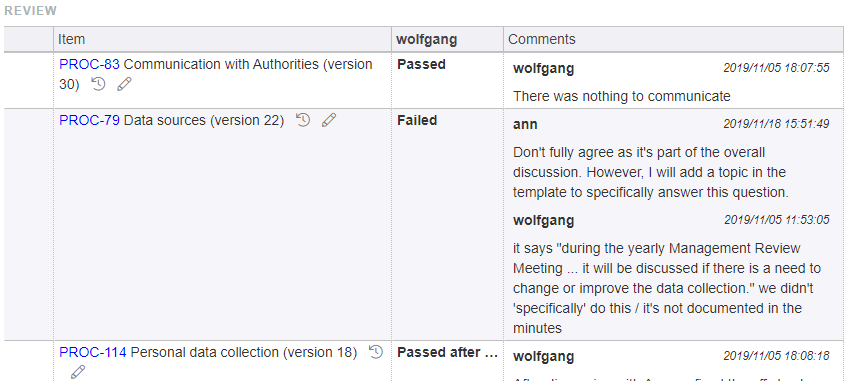This screenshot has width=853, height=381.
Task: Click the timestamp 2019/11/05 11:53:05
Action: [777, 220]
